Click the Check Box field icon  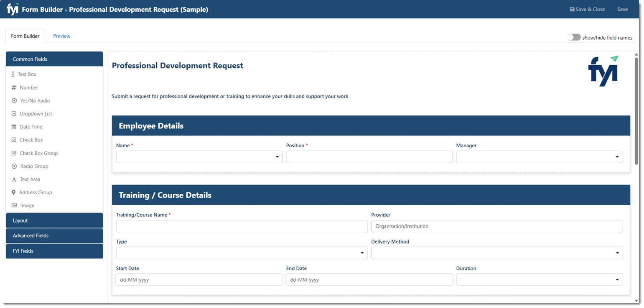[x=14, y=140]
